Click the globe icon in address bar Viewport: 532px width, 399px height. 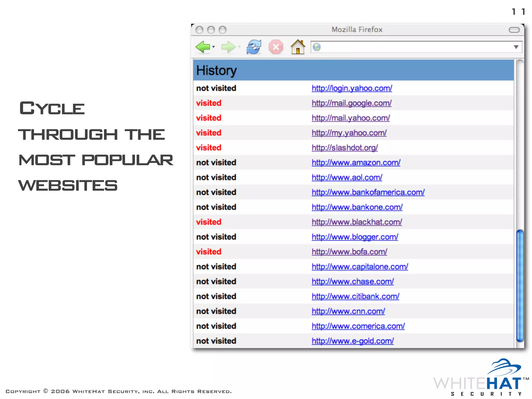pyautogui.click(x=317, y=47)
